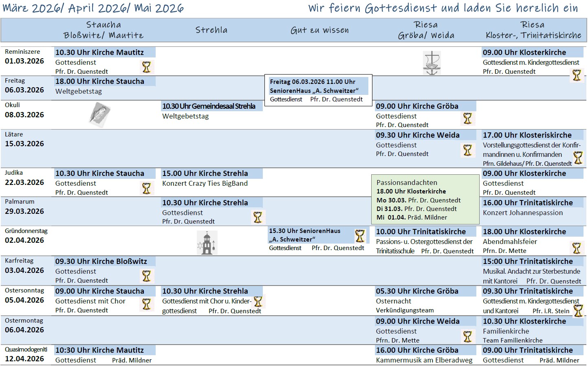
Task: Select the Gut zu wissen column header
Action: [319, 30]
